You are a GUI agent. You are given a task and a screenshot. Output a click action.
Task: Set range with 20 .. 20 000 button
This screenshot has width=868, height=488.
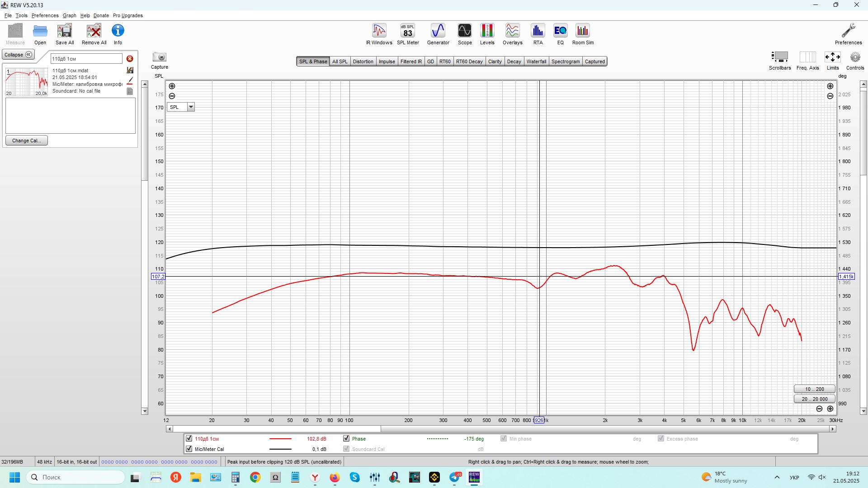[814, 399]
